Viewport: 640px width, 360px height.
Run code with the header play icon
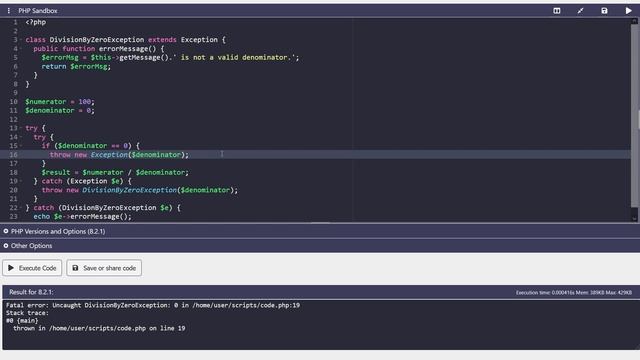pos(629,11)
